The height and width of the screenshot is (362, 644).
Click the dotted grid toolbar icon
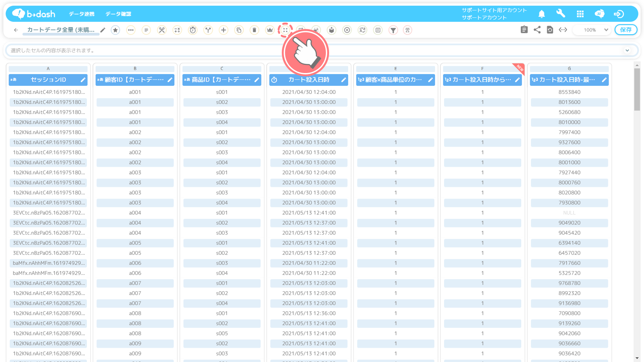(408, 30)
